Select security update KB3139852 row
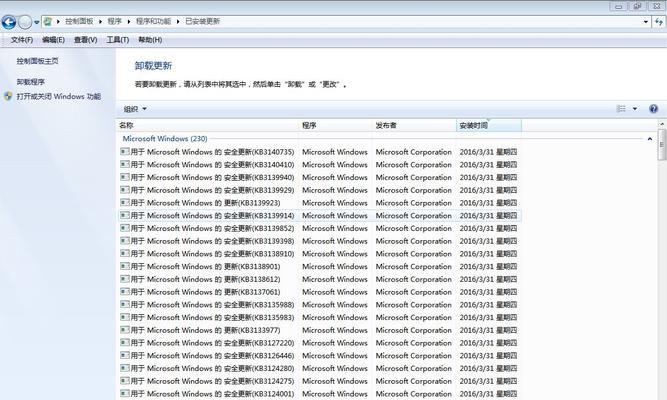Screen dimensions: 667x400 (319, 229)
